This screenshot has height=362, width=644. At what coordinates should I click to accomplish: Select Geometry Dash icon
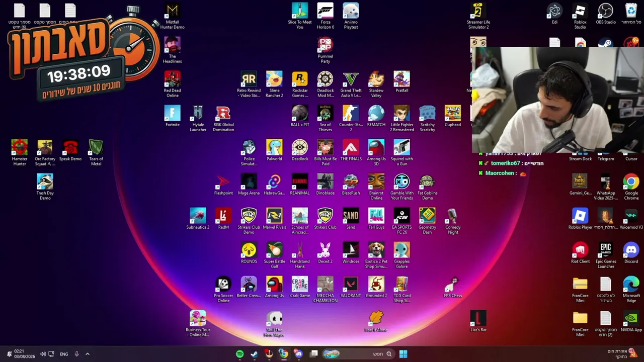pos(427,221)
